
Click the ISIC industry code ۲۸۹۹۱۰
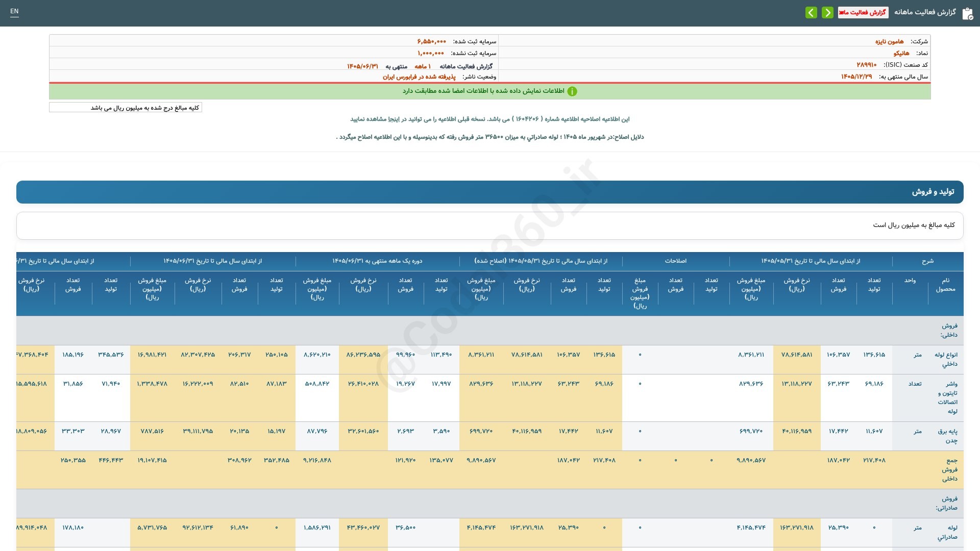click(x=867, y=65)
